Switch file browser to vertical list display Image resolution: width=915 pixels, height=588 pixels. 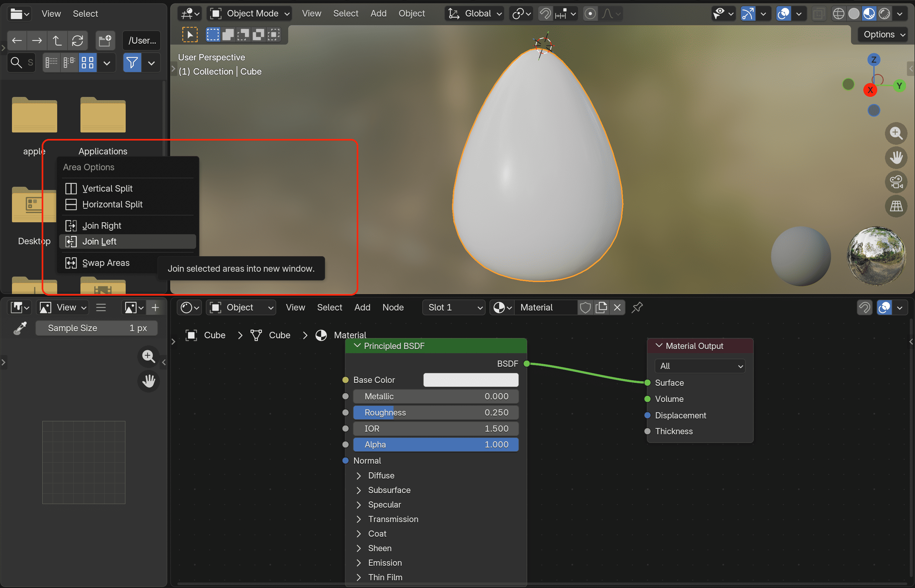click(51, 62)
